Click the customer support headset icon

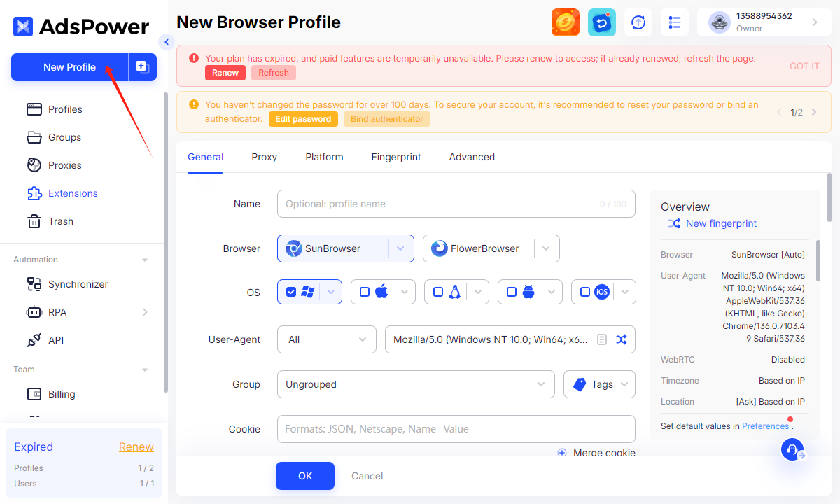click(x=792, y=449)
